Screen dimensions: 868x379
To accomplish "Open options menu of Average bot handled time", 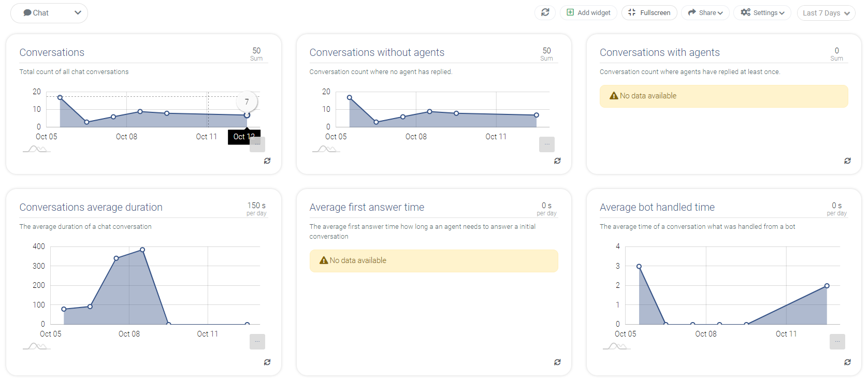I will tap(837, 342).
